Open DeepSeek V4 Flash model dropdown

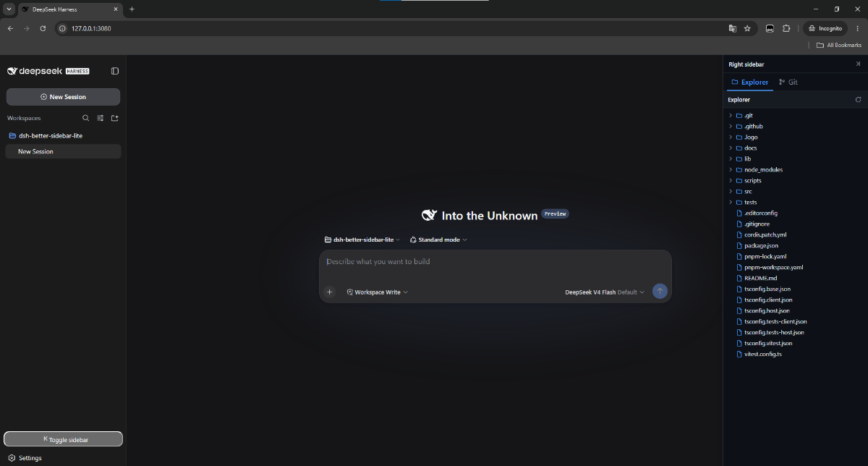605,292
